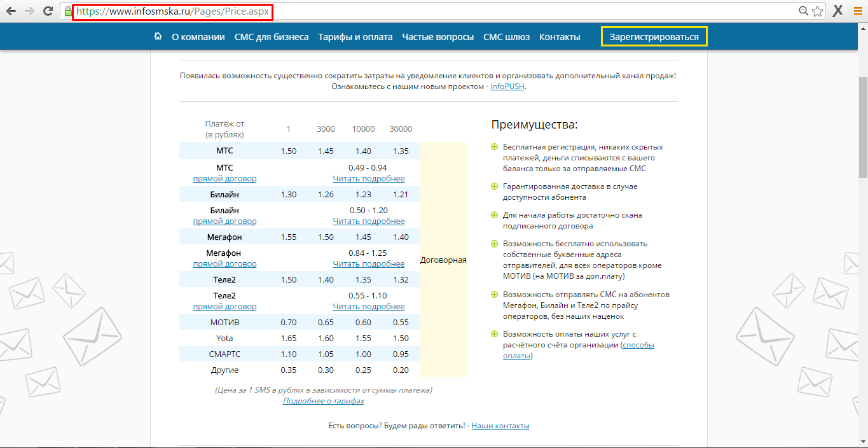Go back with the browser back arrow

click(x=11, y=11)
